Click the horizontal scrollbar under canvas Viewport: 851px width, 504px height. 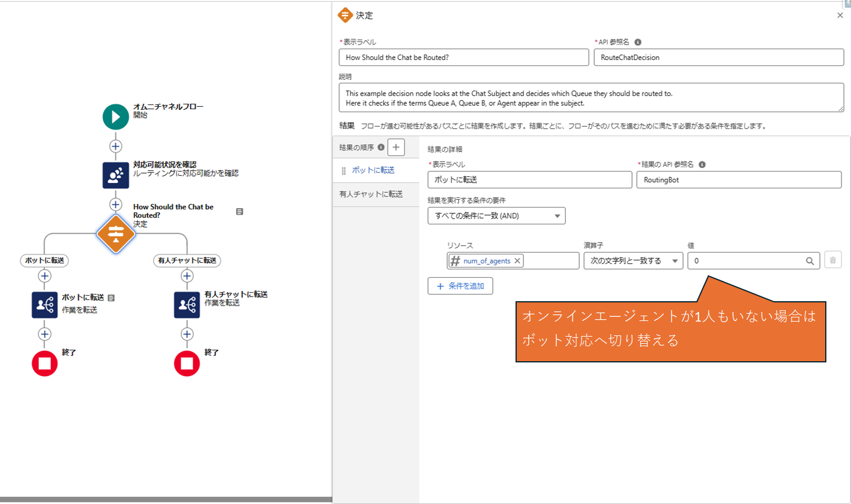pyautogui.click(x=166, y=499)
